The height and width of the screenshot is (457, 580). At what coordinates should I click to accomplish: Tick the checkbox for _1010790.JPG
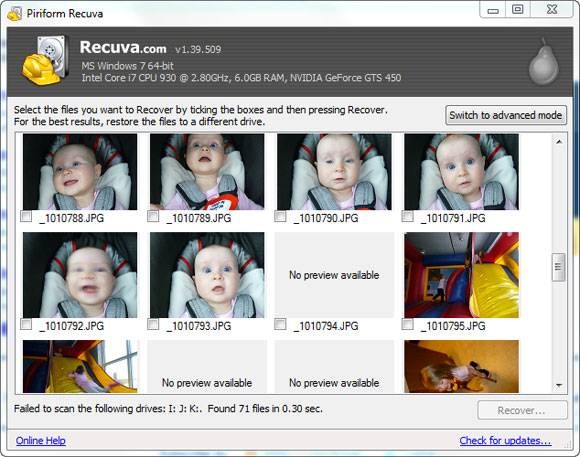click(x=280, y=216)
